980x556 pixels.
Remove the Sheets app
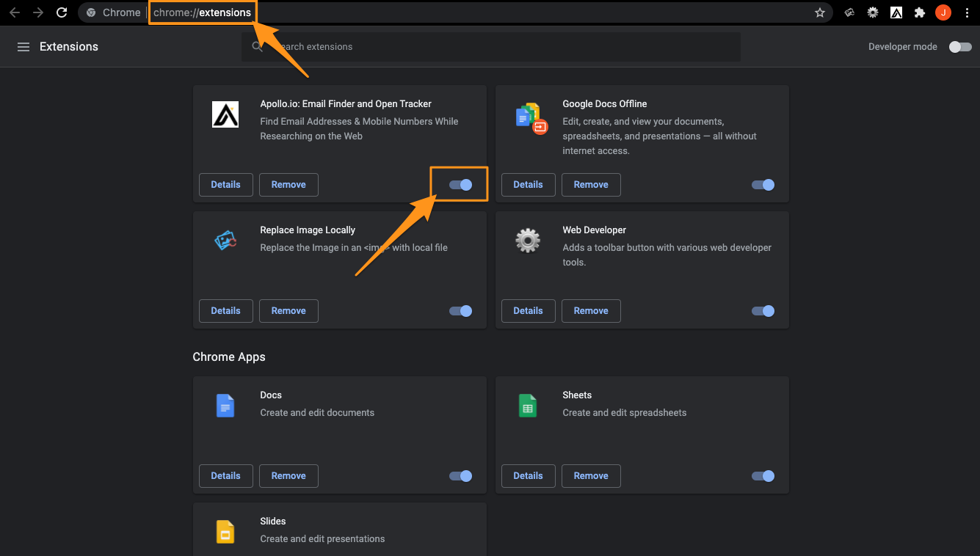(591, 476)
